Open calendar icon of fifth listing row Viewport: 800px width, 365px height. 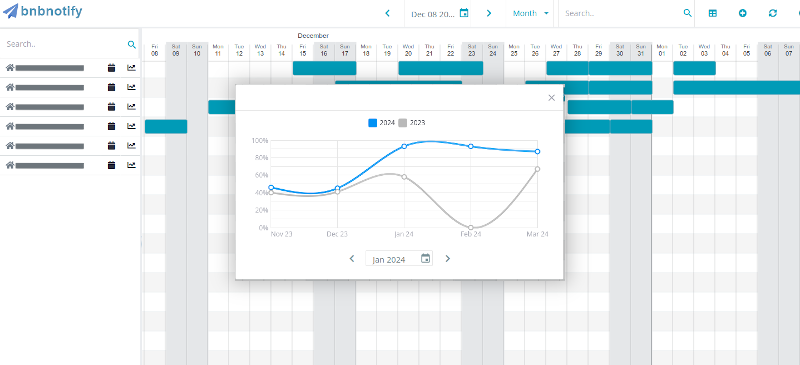[112, 145]
